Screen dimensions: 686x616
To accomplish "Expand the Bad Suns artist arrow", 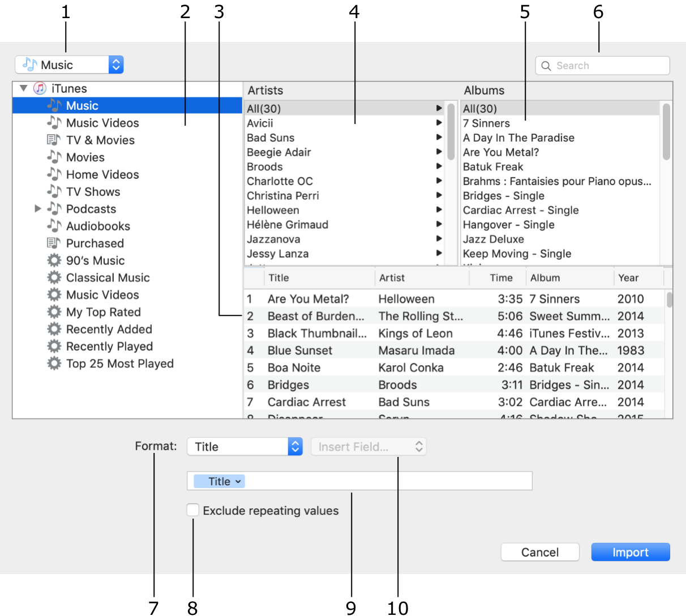I will click(439, 137).
